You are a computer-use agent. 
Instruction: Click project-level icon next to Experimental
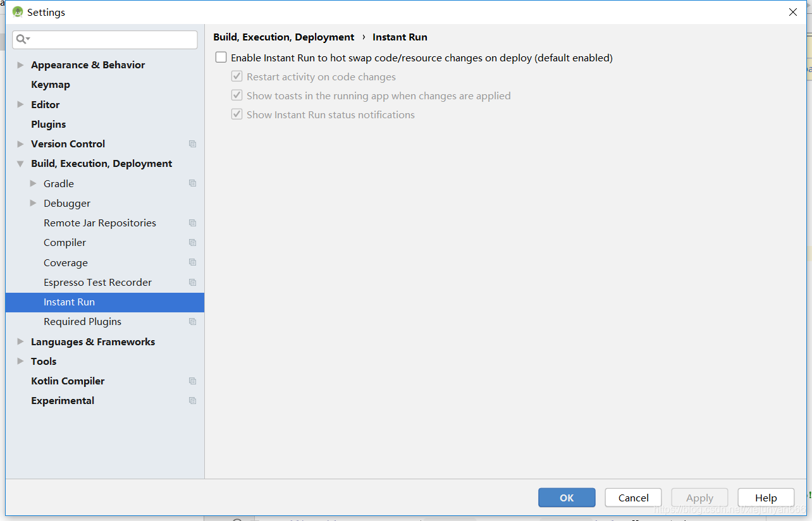coord(193,401)
